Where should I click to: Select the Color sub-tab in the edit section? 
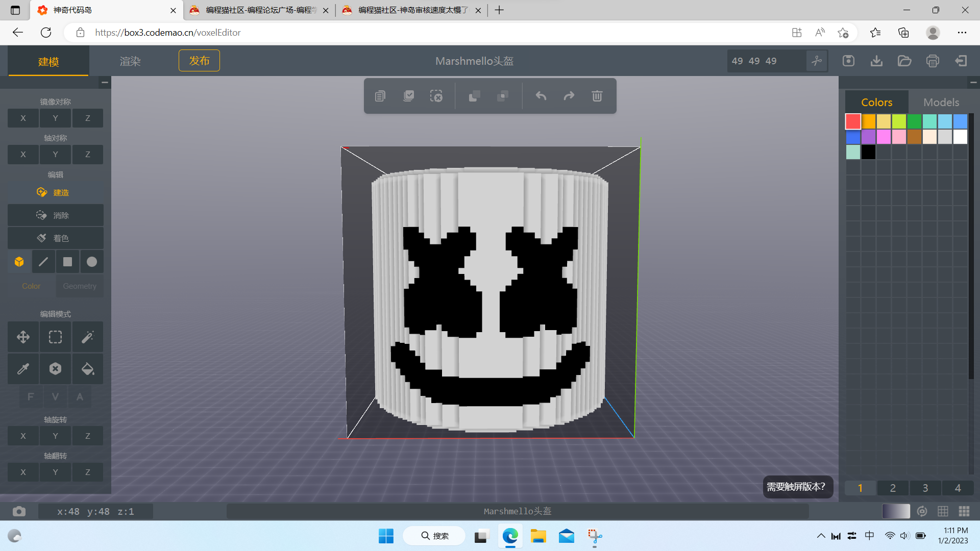31,286
